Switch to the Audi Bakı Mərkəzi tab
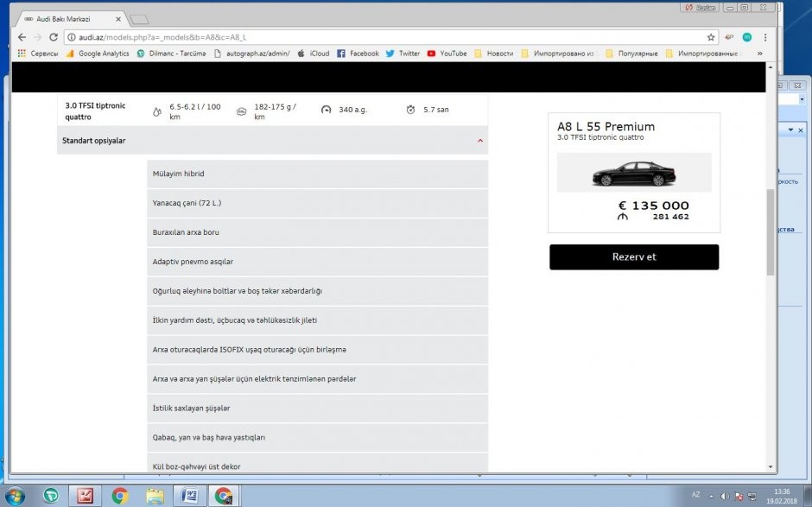Viewport: 812px width, 507px height. 69,18
